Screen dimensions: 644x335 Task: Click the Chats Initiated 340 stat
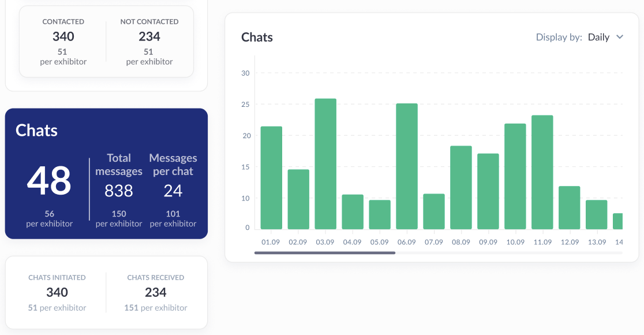(x=57, y=292)
